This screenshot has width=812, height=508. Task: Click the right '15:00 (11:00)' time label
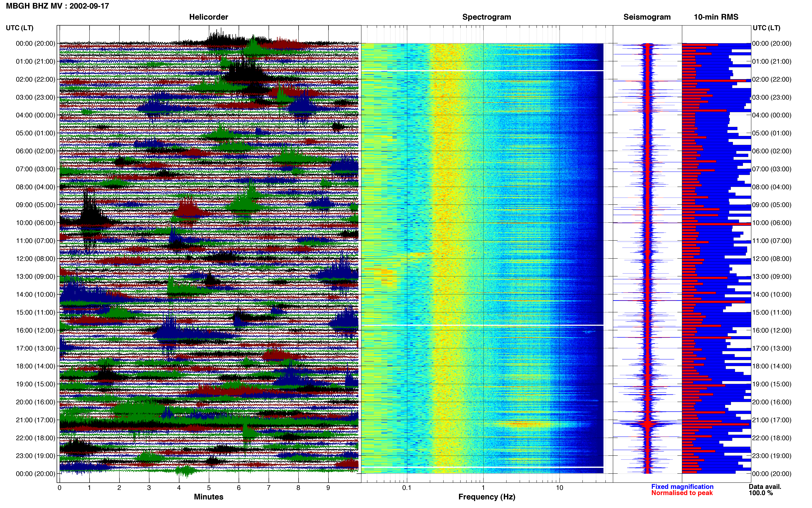coord(772,313)
